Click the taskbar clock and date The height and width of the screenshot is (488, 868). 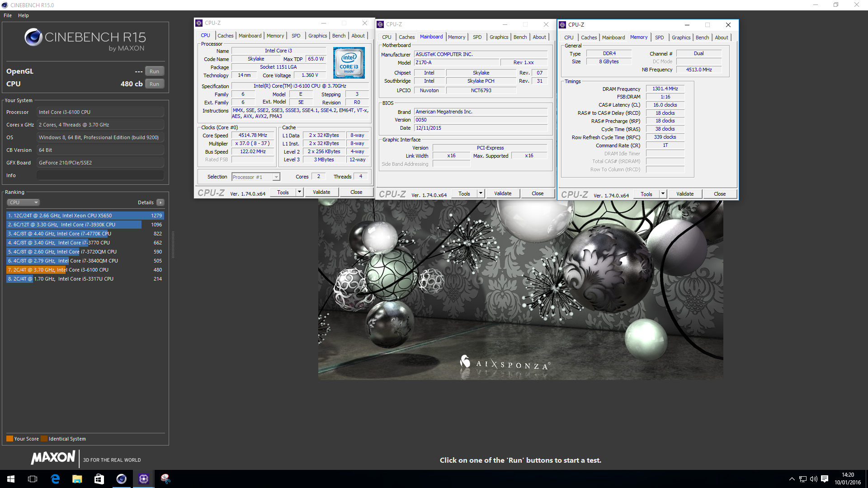(848, 479)
